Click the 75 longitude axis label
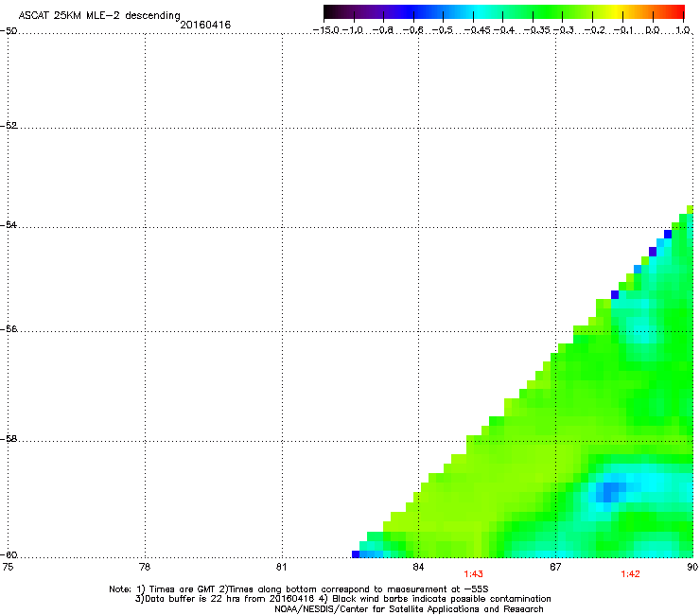 [x=8, y=567]
